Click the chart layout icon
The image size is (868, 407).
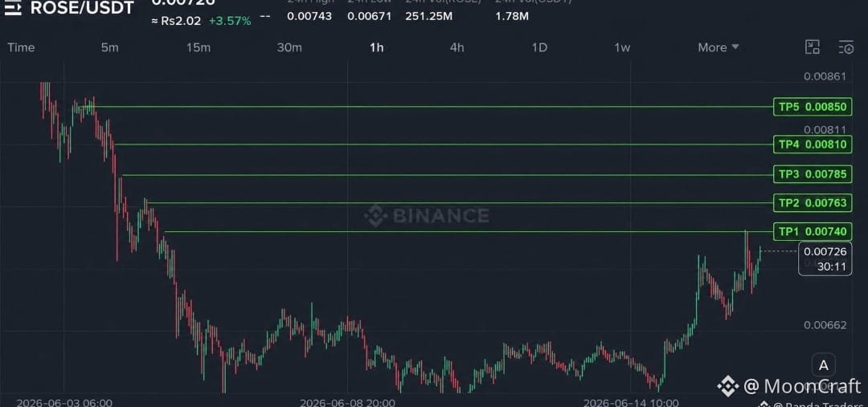click(x=812, y=47)
